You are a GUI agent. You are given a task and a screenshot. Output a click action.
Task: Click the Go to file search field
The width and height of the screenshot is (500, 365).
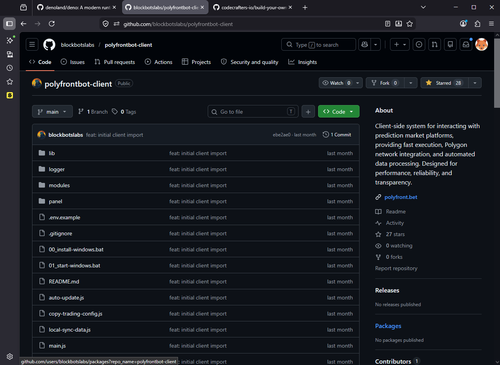click(x=253, y=112)
